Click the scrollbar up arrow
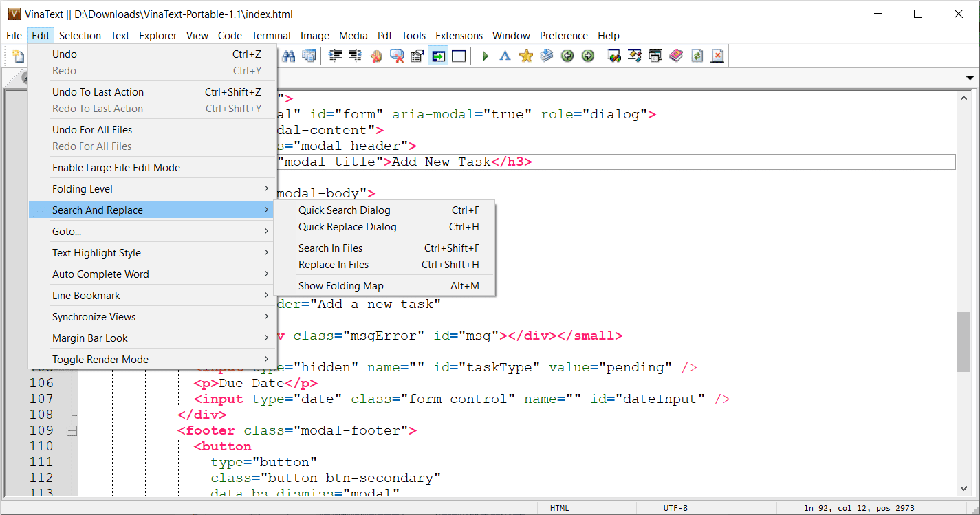Screen dimensions: 980x515 pos(964,97)
